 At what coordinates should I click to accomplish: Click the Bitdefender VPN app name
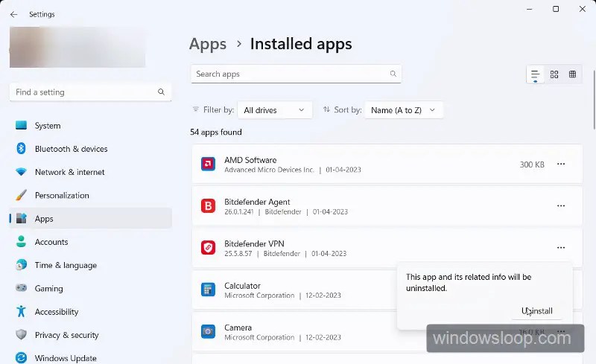(x=254, y=243)
